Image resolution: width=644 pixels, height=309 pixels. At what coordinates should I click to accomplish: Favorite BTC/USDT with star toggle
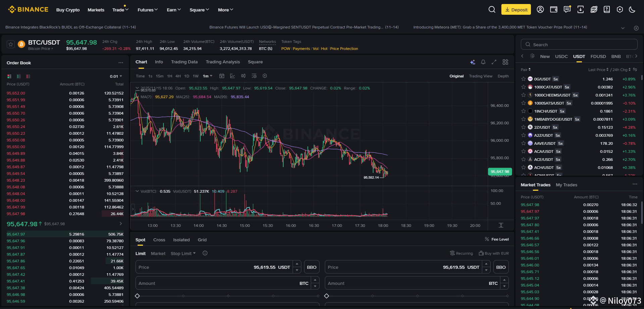(x=11, y=44)
